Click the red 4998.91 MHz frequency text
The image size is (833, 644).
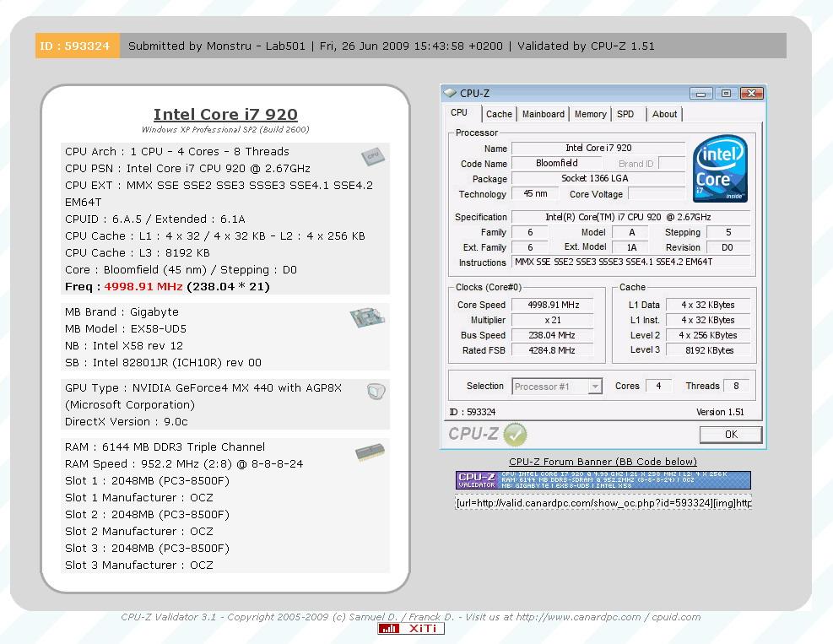click(143, 287)
